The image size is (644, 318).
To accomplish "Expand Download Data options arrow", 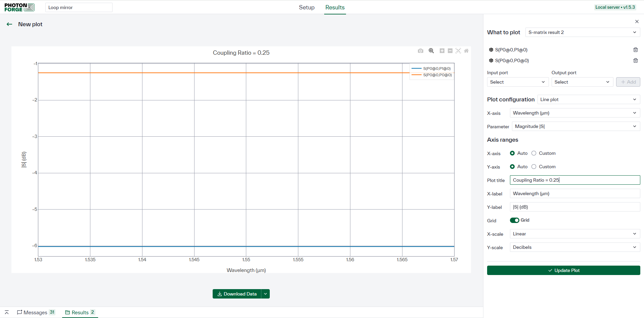I will pos(265,294).
